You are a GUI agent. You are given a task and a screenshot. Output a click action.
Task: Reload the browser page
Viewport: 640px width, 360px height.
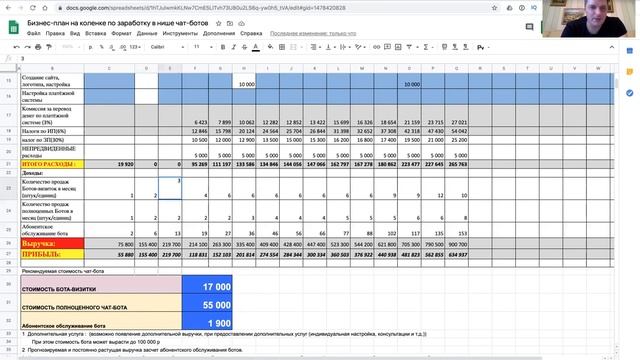point(32,8)
